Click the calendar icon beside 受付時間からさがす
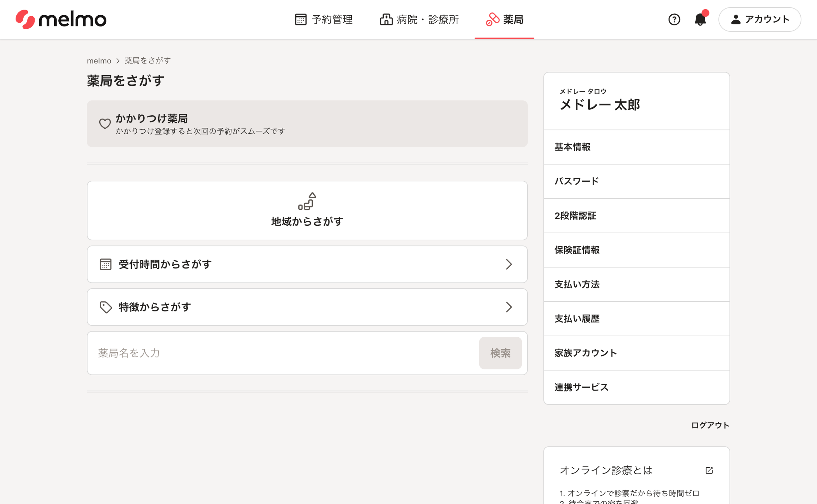Viewport: 817px width, 504px height. tap(106, 264)
